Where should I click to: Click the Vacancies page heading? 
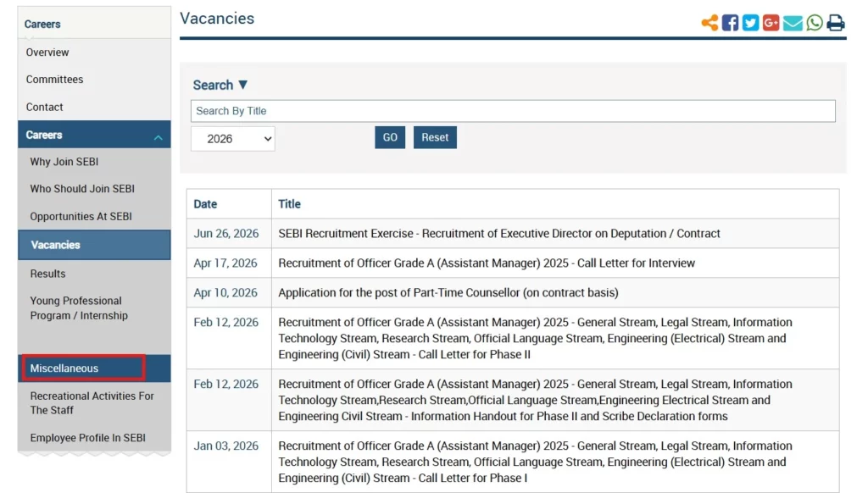tap(217, 19)
